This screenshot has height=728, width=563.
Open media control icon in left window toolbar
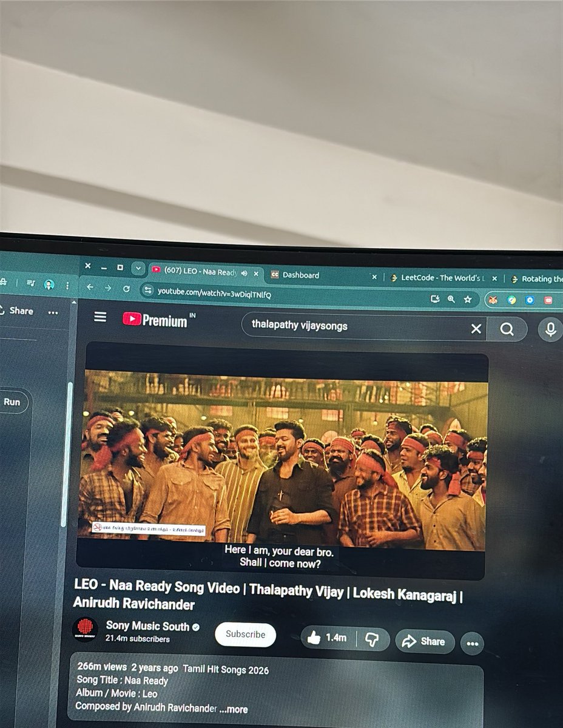coord(31,283)
